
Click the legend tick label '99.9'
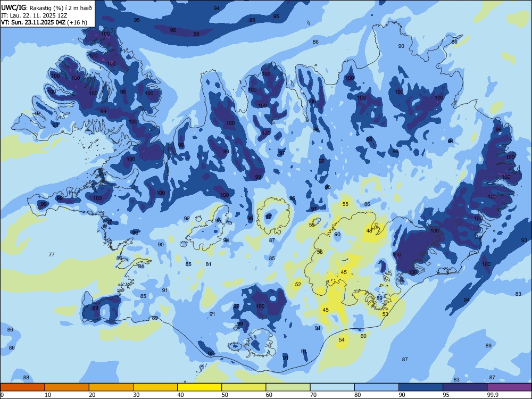click(x=493, y=395)
